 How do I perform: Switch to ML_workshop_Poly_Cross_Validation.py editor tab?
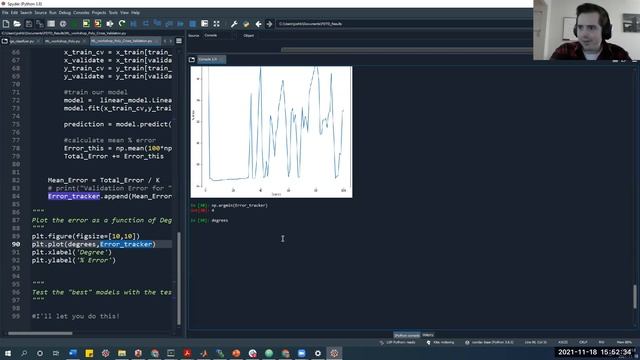click(124, 41)
